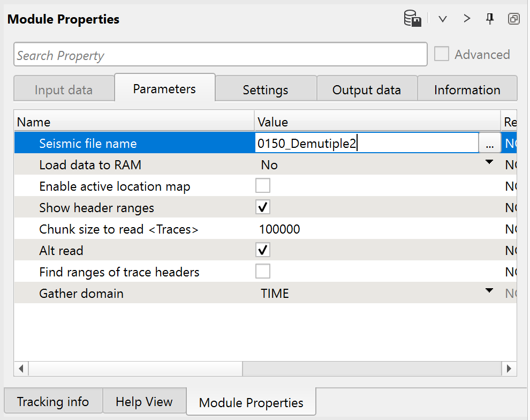Viewport: 530px width, 420px height.
Task: Click the right chevron in panel header
Action: click(467, 19)
